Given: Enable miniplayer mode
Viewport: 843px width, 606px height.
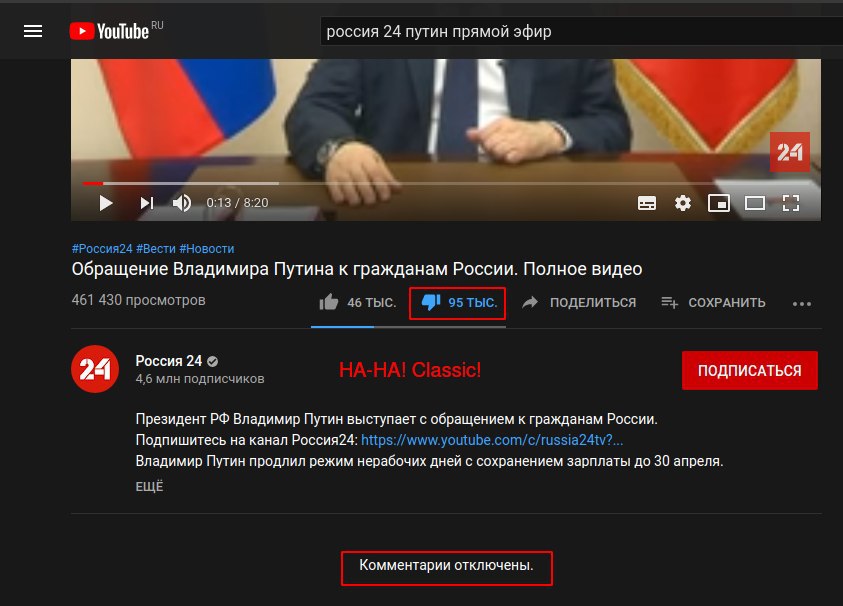Looking at the screenshot, I should 719,203.
